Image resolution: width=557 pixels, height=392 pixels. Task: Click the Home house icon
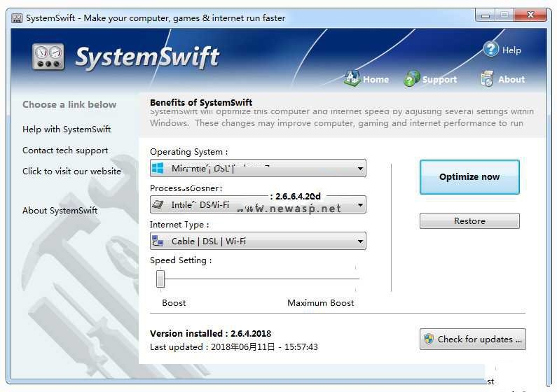[x=352, y=78]
